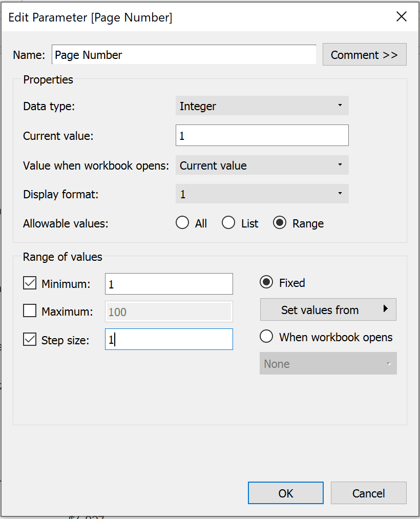This screenshot has width=420, height=519.
Task: Open the None dropdown under When workbook opens
Action: 328,363
